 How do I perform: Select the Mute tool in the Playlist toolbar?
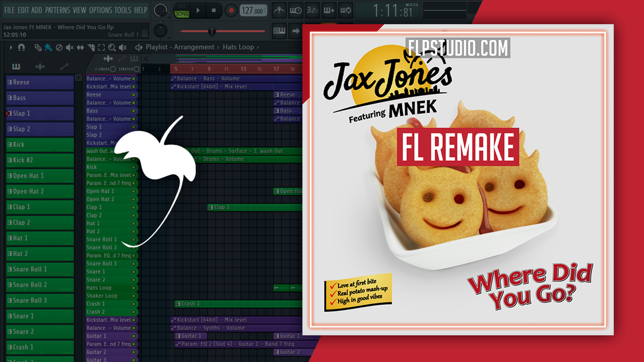click(x=69, y=48)
